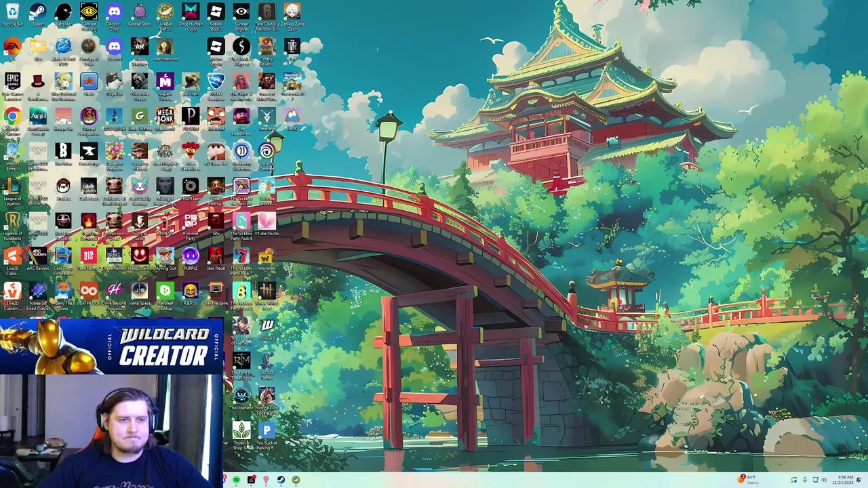Screen dimensions: 868x488
Task: Open Slay the Spire shortcut
Action: click(x=216, y=293)
